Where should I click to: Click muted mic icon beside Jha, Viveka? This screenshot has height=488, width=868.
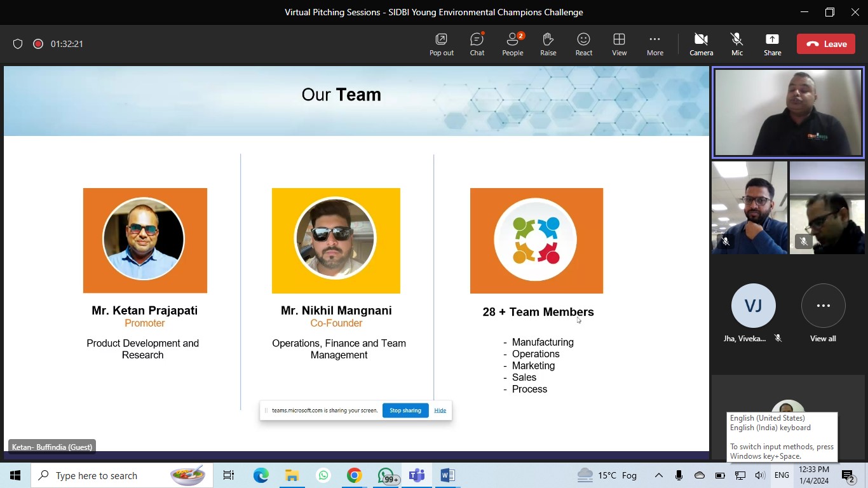tap(778, 339)
